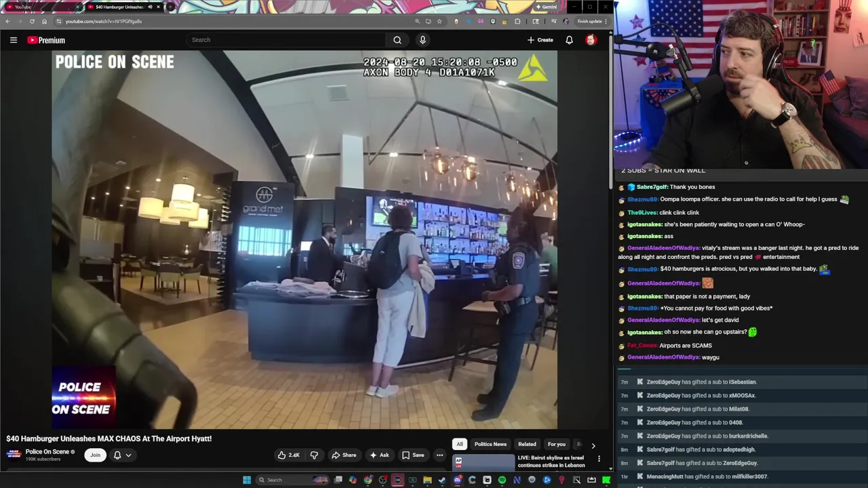Click chat username Fat_Conan
The width and height of the screenshot is (868, 488).
pos(642,346)
